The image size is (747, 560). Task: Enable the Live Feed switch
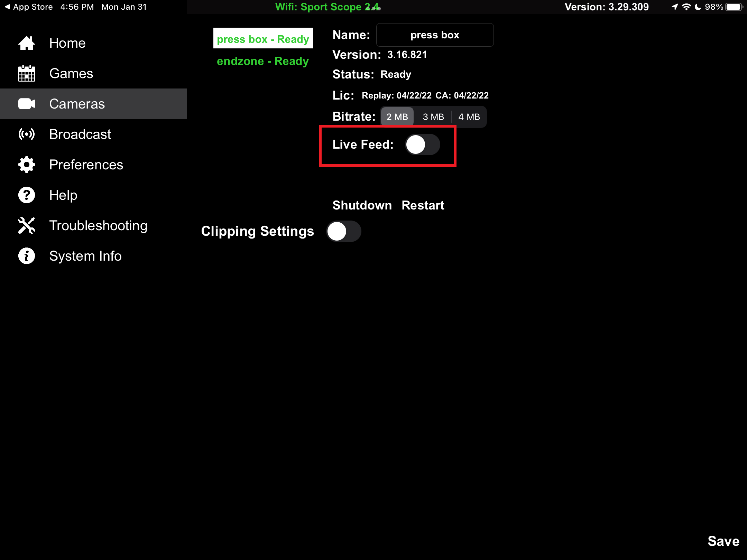click(x=422, y=144)
